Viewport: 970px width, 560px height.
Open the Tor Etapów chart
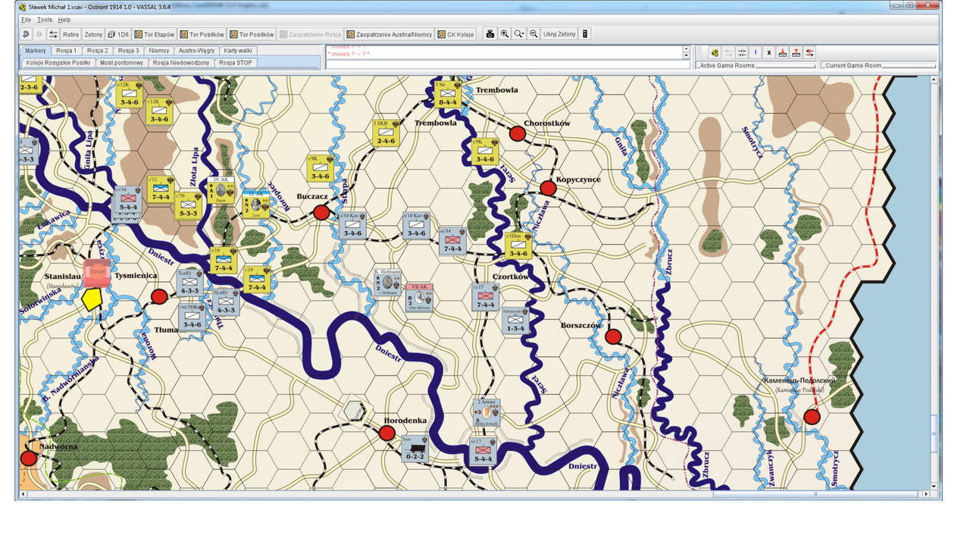point(155,34)
